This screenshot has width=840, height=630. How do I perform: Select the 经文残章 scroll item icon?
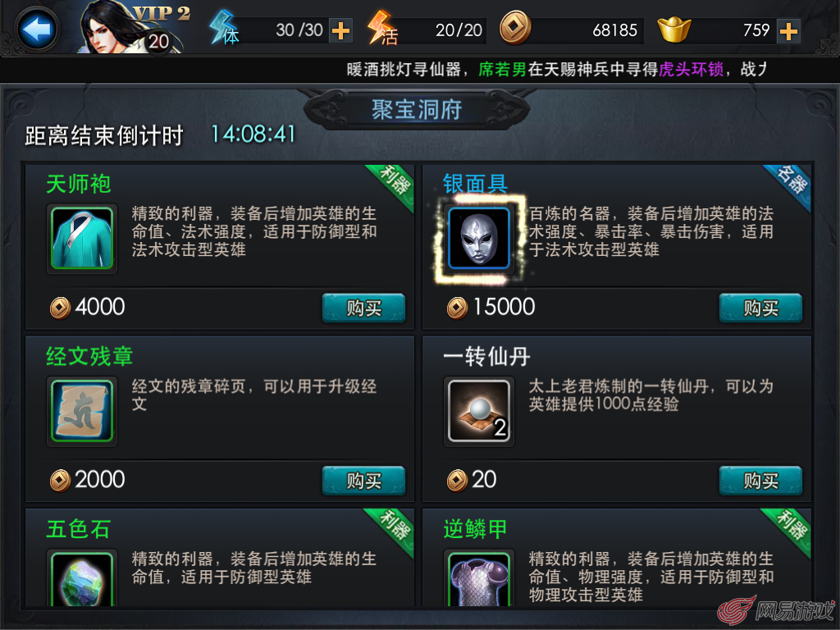tap(82, 411)
